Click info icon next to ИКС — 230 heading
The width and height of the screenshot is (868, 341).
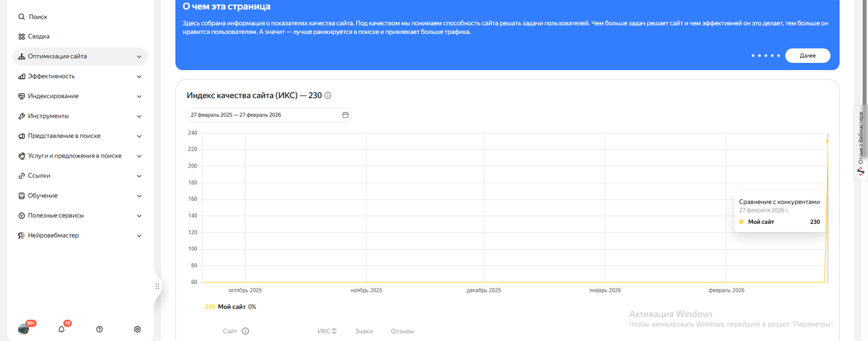328,95
